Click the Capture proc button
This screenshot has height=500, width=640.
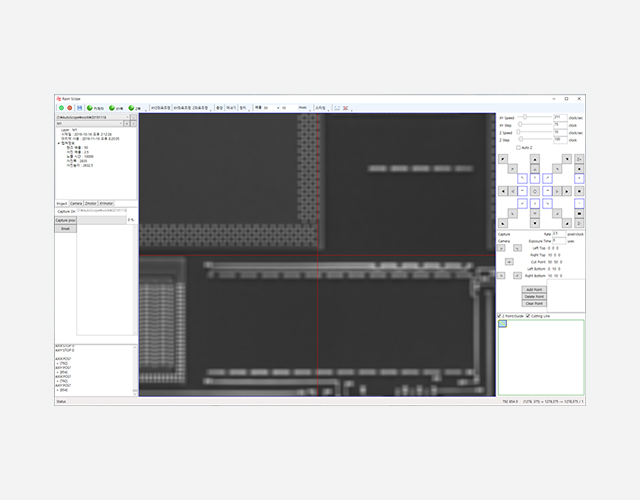coord(66,220)
